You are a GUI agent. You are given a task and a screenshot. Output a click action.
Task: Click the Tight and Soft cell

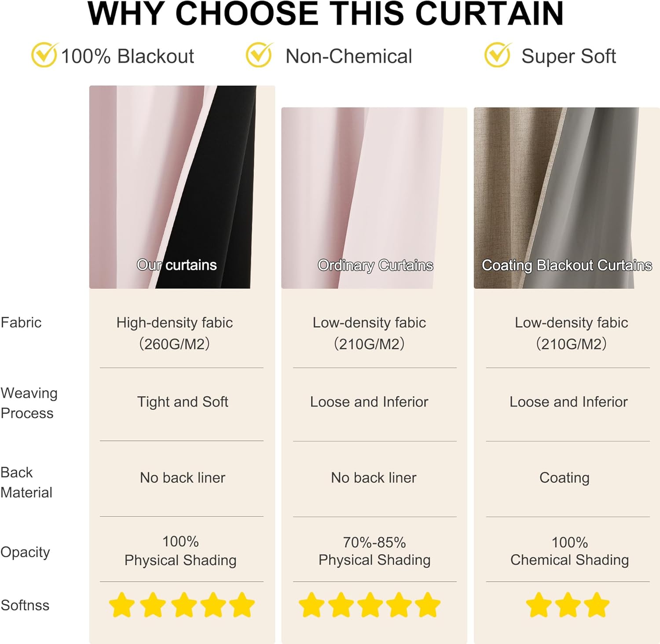point(183,402)
